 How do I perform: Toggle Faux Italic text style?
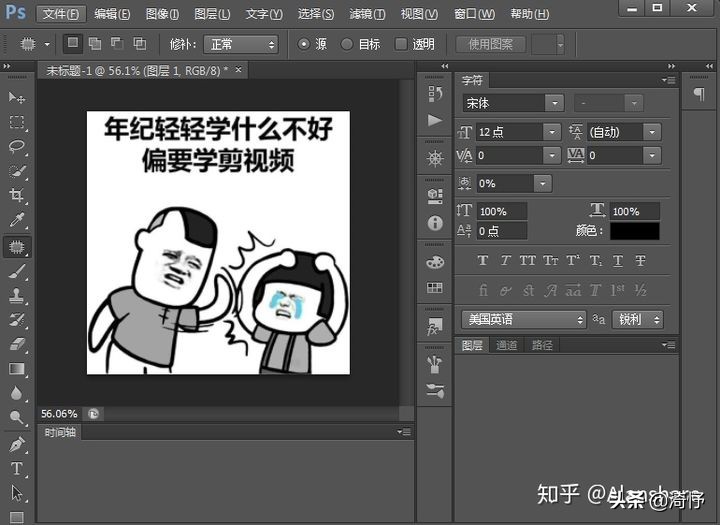point(505,260)
